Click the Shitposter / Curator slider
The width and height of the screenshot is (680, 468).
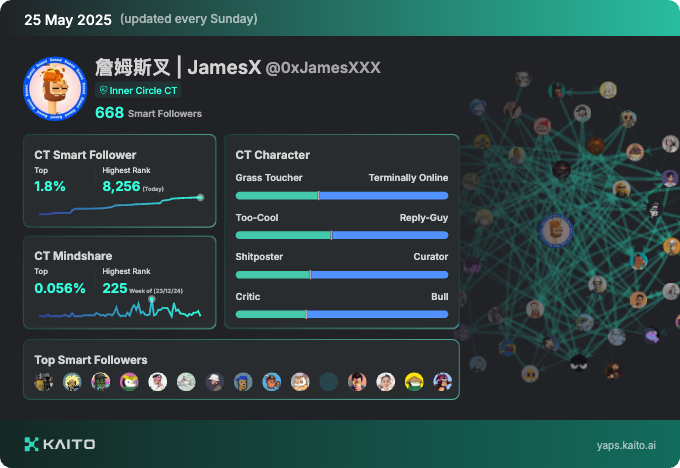coord(342,275)
